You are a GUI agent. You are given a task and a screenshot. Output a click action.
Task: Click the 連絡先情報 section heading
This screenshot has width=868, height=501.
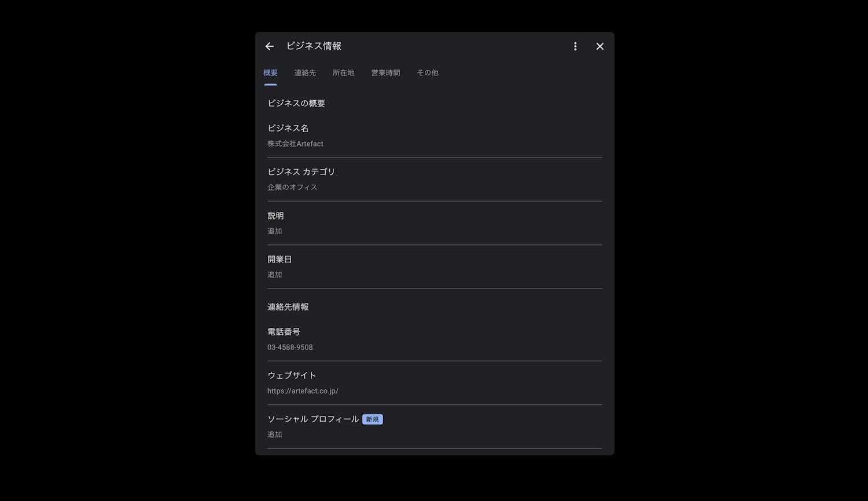[x=288, y=307]
